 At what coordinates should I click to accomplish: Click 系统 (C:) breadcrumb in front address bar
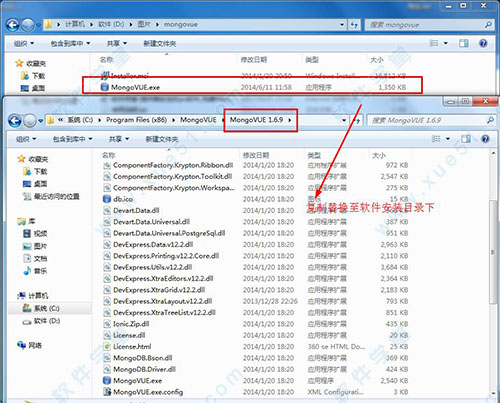click(x=80, y=120)
